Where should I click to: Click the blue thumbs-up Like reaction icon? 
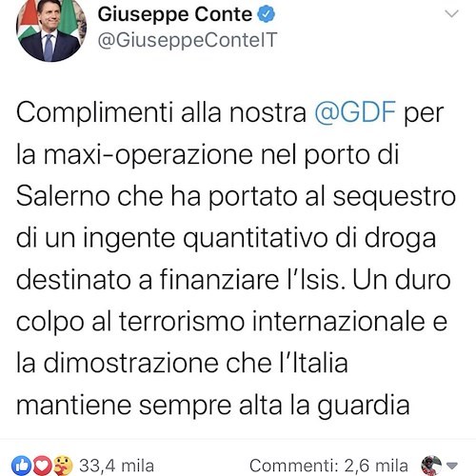point(22,466)
